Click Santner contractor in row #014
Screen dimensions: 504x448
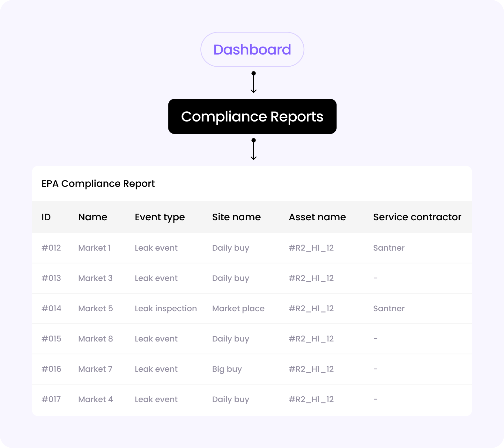389,309
